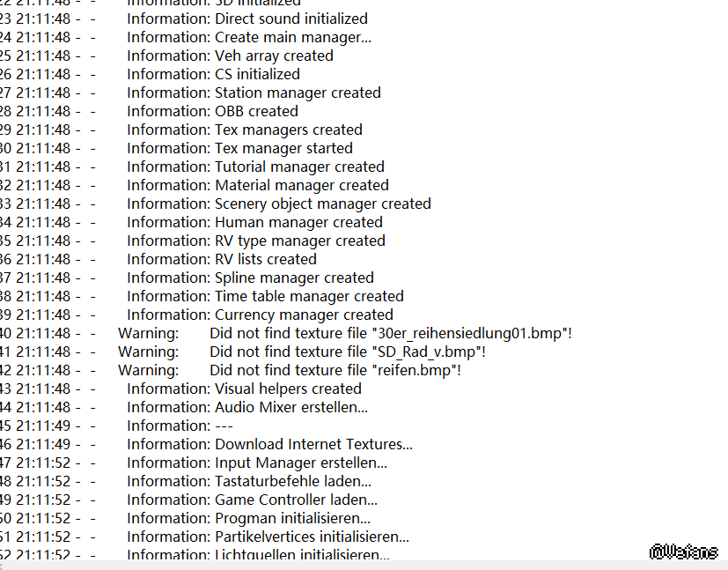Click the "Scenery object manager created" entry
Image resolution: width=728 pixels, height=570 pixels.
click(x=323, y=204)
